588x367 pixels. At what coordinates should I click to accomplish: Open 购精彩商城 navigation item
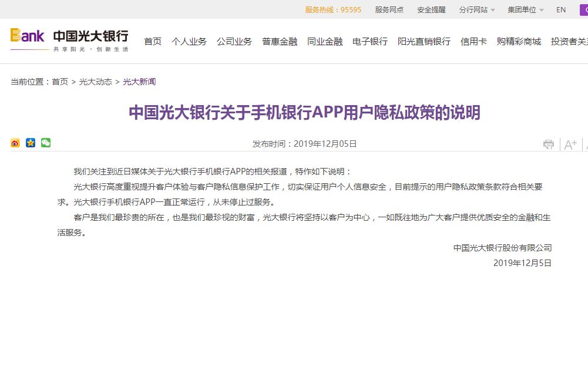(519, 42)
